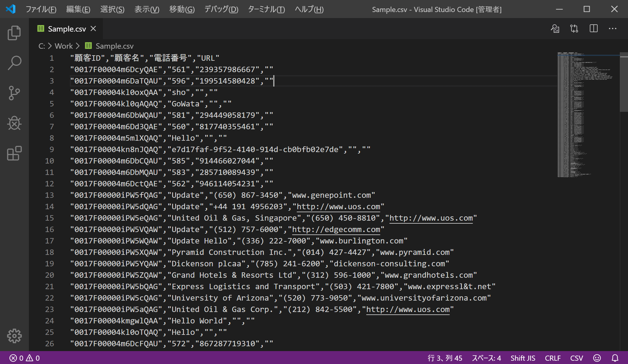Open the Extensions view
The height and width of the screenshot is (364, 628).
pyautogui.click(x=14, y=153)
